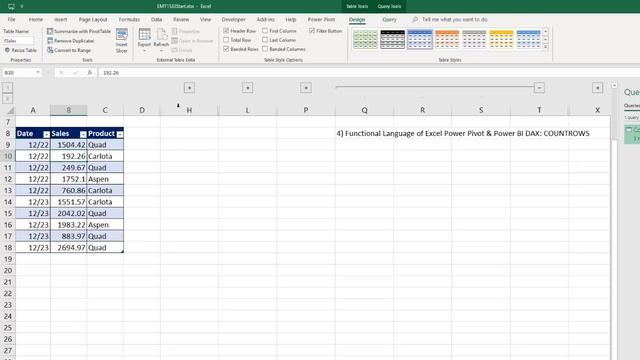This screenshot has height=360, width=640.
Task: Click the Tell me search magnifier icon
Action: (x=415, y=20)
